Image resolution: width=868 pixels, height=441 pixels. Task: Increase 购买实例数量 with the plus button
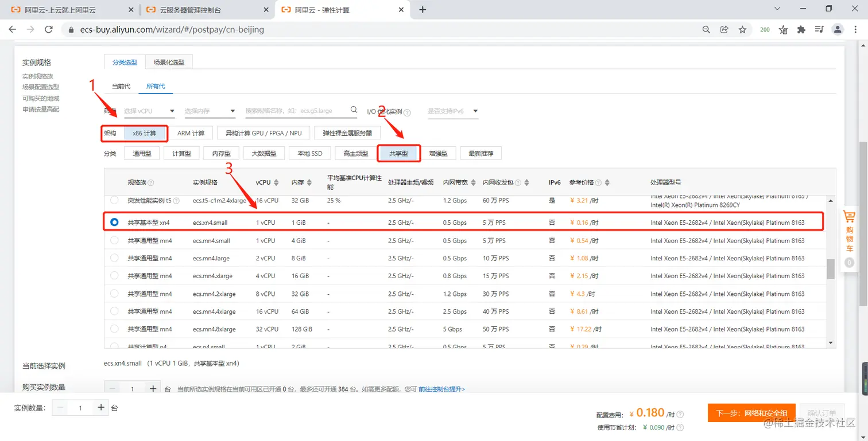pos(153,388)
